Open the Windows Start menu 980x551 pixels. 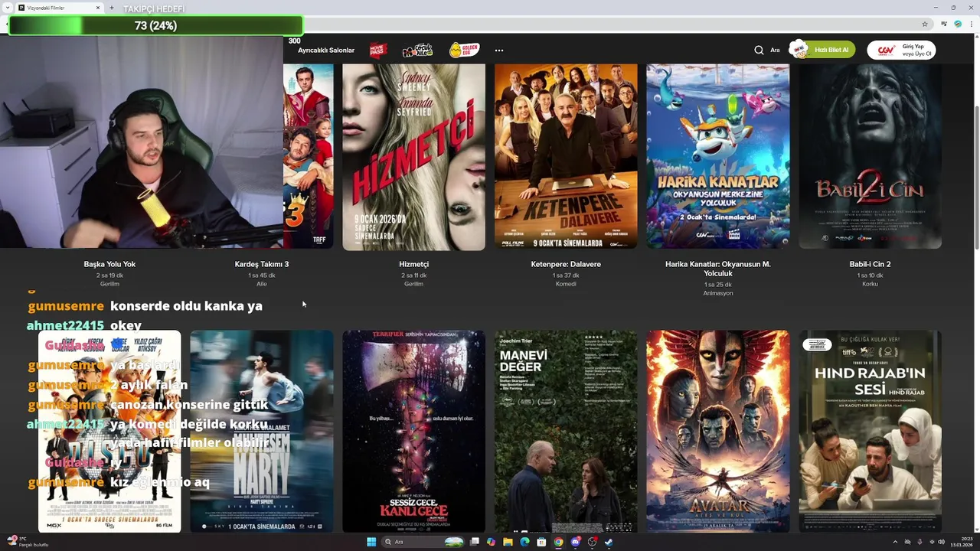coord(371,542)
